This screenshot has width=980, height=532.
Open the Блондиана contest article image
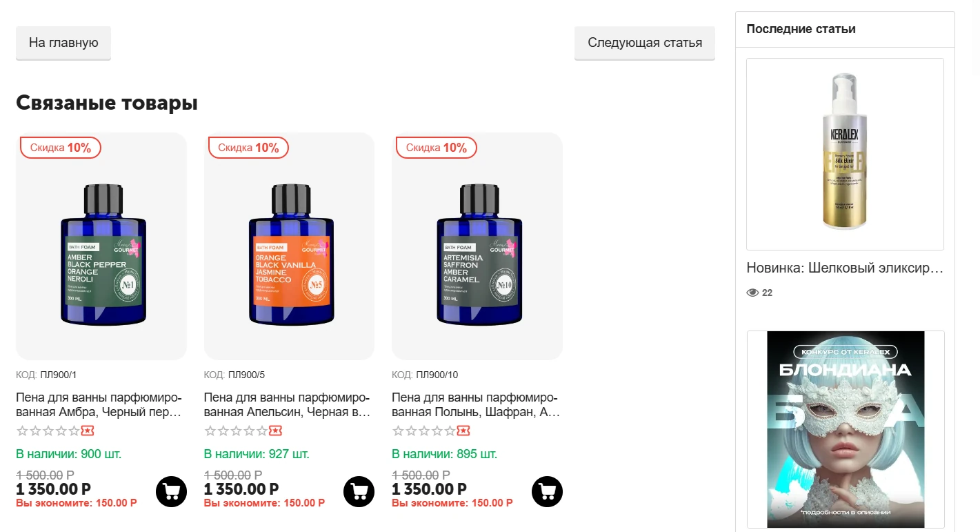tap(846, 429)
